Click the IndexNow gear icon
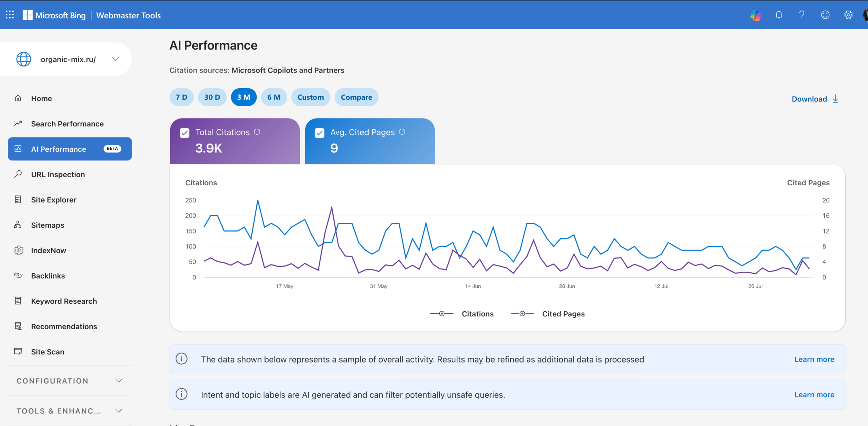The width and height of the screenshot is (868, 426). coord(19,250)
